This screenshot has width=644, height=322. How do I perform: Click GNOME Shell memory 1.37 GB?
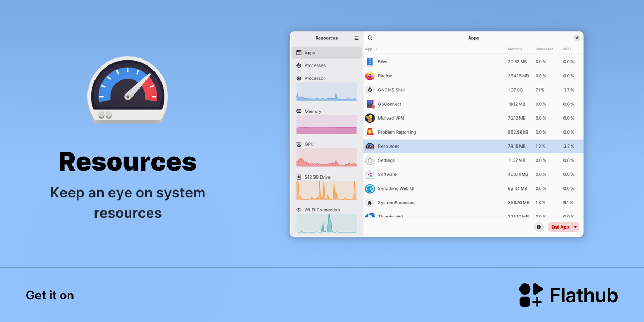click(x=515, y=90)
